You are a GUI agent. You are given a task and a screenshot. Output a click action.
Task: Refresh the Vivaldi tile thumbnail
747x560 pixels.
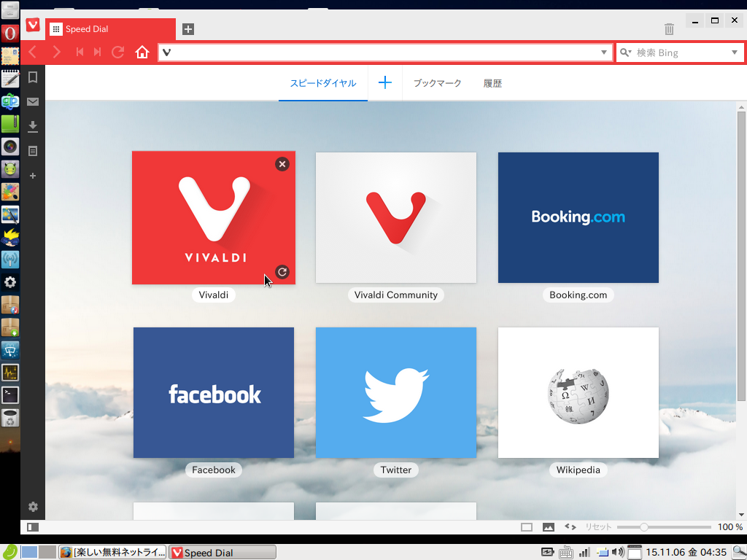[282, 272]
